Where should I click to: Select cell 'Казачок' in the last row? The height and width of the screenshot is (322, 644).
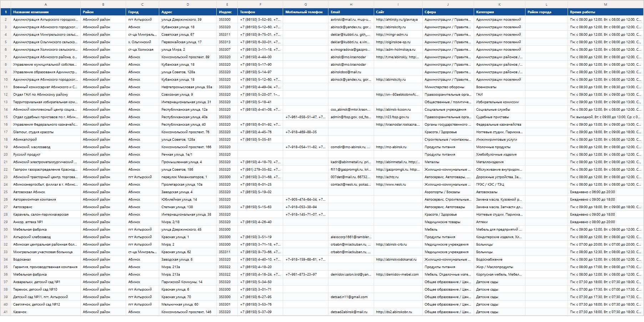46,312
